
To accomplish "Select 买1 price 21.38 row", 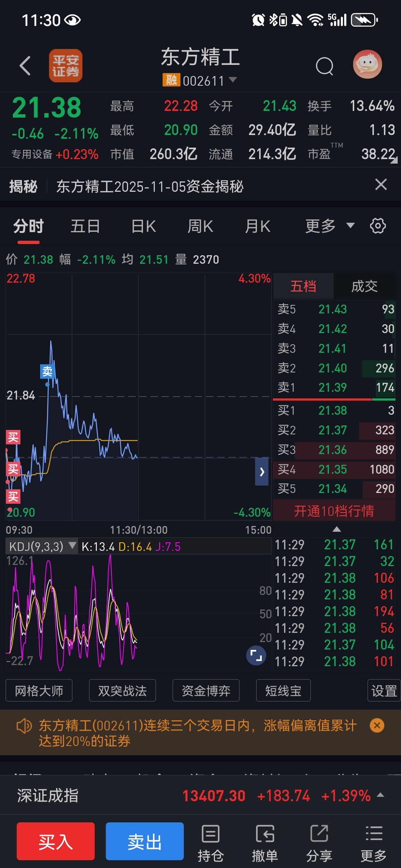I will click(x=334, y=410).
